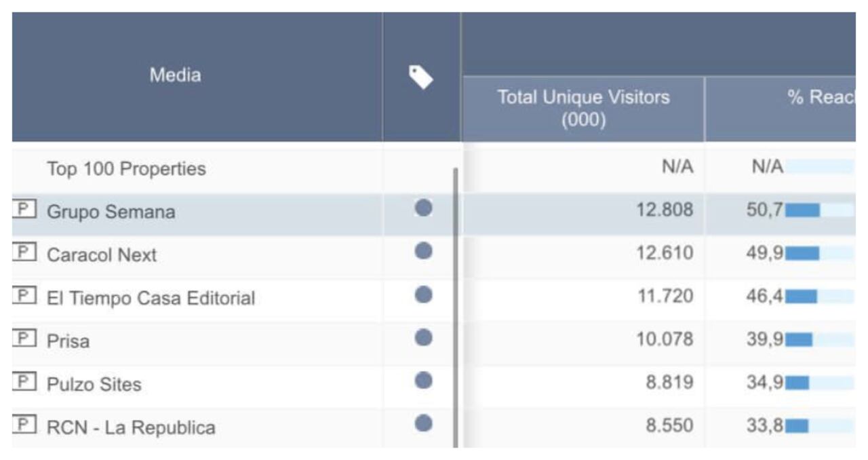Click the P icon beside Caracol Next

point(24,253)
